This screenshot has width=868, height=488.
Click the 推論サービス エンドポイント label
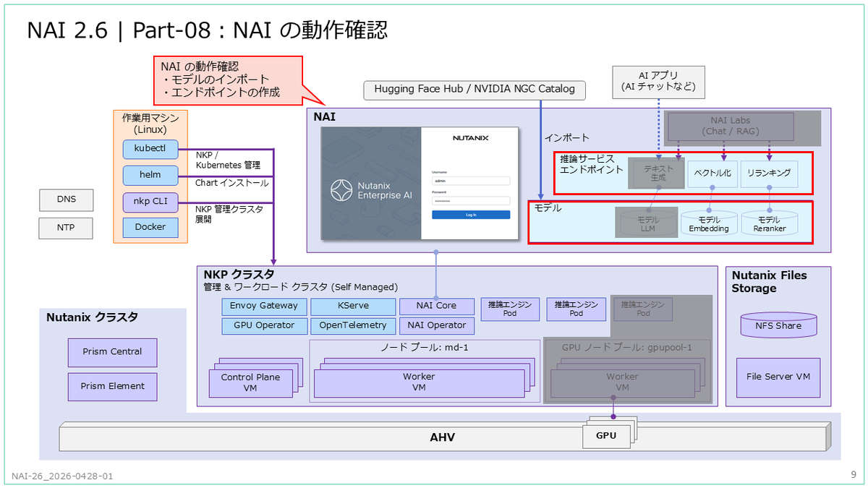(592, 164)
